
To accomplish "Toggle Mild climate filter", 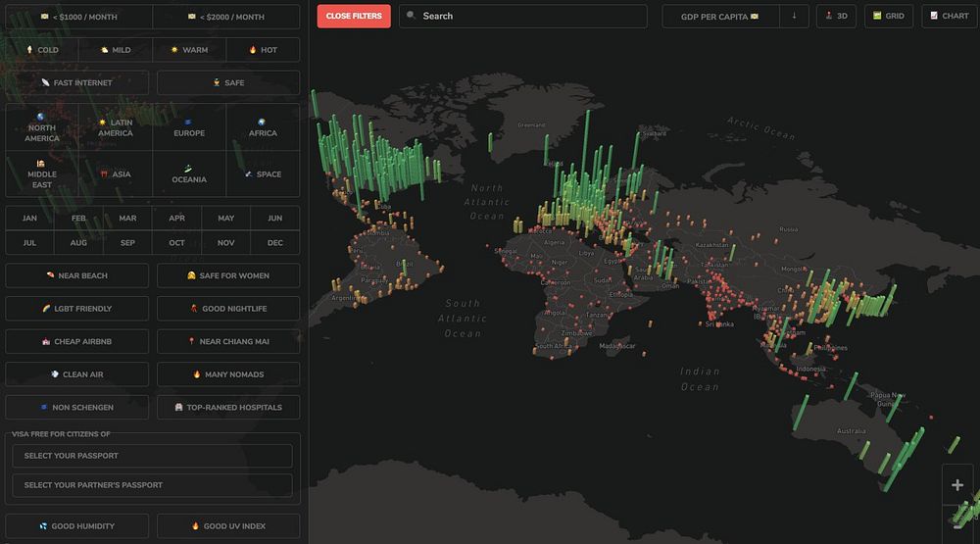I will 116,50.
